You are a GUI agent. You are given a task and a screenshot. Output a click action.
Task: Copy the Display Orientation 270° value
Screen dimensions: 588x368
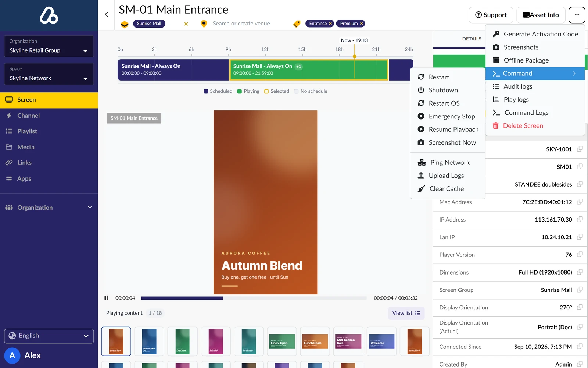[x=580, y=307]
